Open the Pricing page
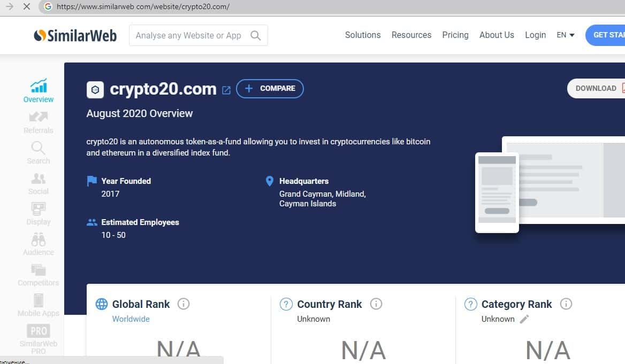Screen dimensions: 625x364 pos(455,35)
